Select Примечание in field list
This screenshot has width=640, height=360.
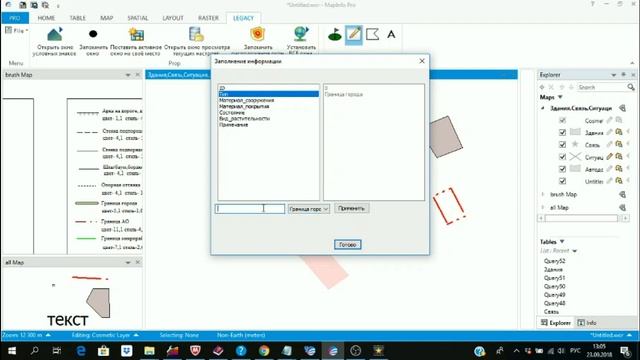233,125
